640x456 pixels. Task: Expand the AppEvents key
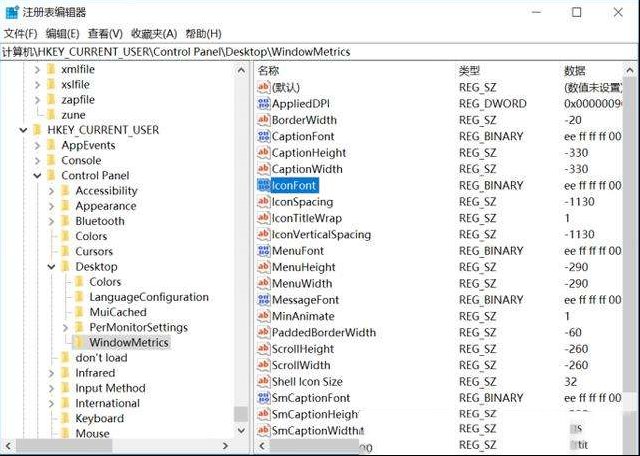pos(37,145)
